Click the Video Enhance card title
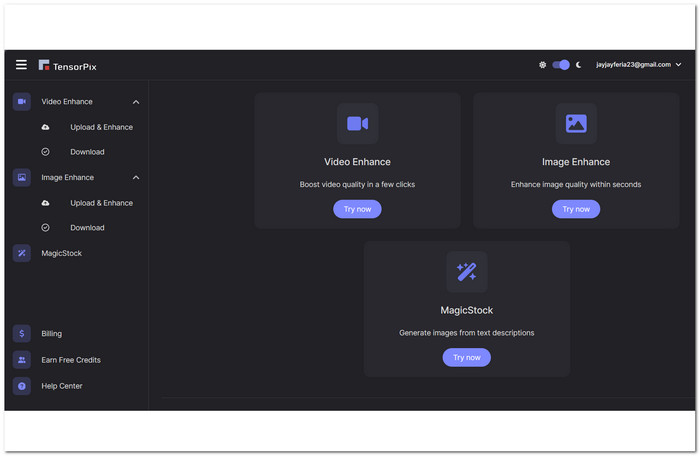The height and width of the screenshot is (456, 700). point(357,162)
